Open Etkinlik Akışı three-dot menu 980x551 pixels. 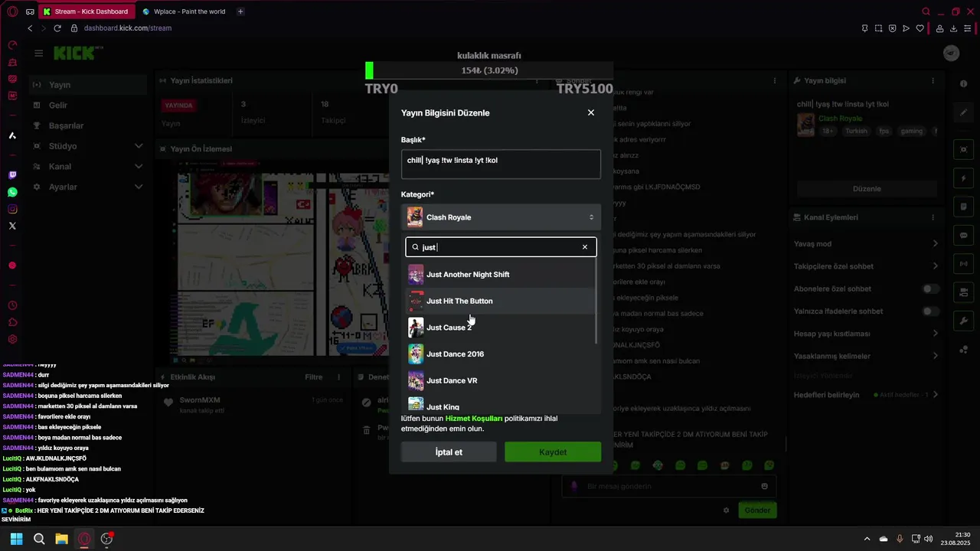point(339,377)
